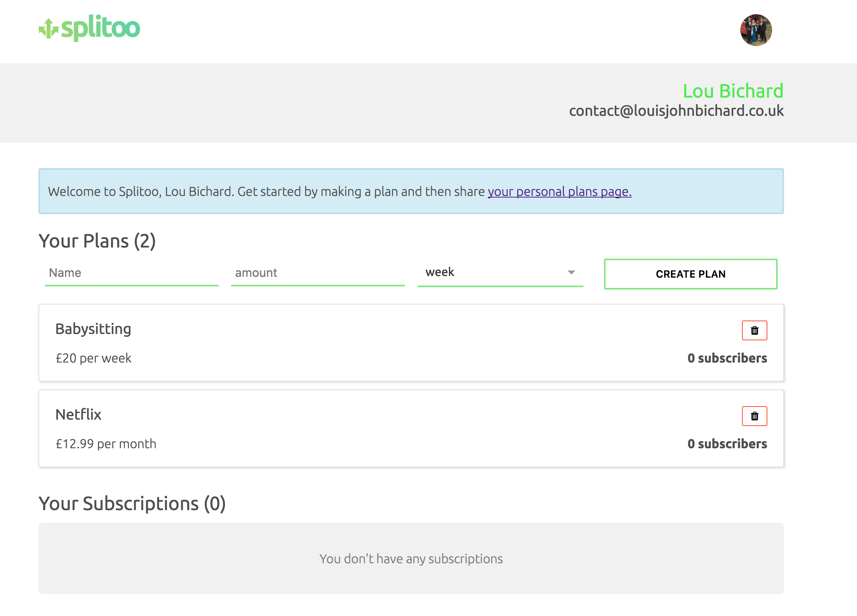Select the Your Plans (2) heading
Image resolution: width=857 pixels, height=616 pixels.
coord(97,241)
